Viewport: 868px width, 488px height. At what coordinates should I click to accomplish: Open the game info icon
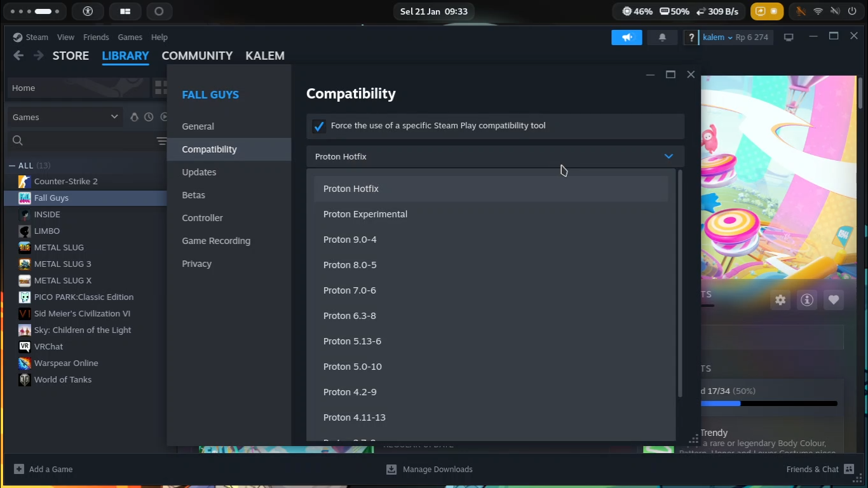pos(807,300)
